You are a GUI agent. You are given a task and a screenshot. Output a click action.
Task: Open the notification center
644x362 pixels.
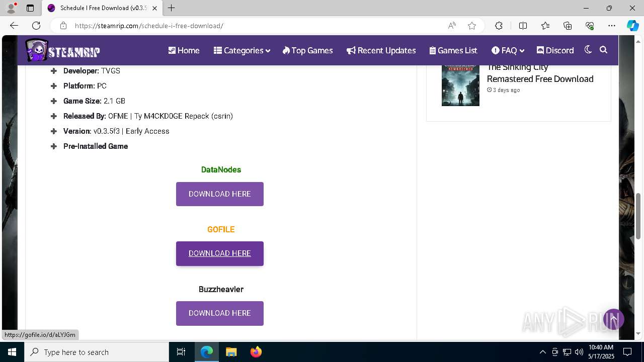[x=627, y=352]
